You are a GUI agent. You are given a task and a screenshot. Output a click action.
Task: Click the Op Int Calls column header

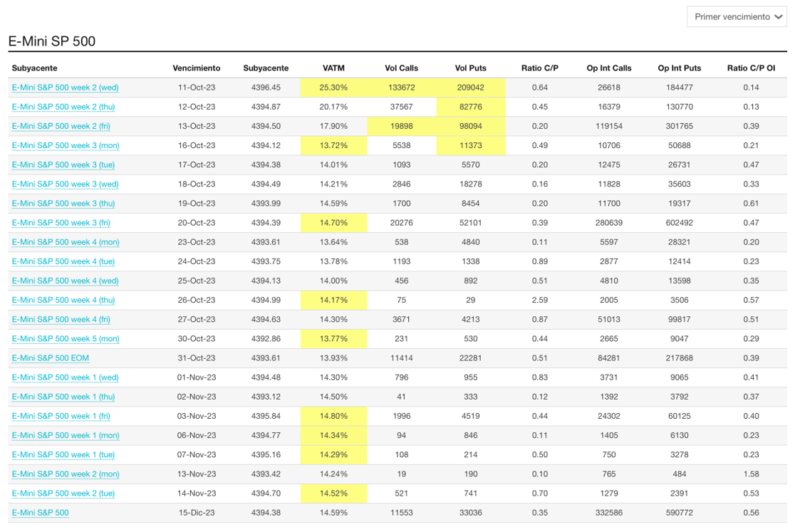[x=609, y=68]
